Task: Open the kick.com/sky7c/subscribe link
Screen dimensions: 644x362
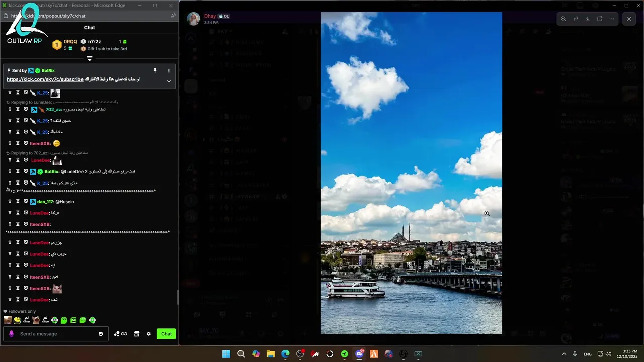Action: click(45, 79)
